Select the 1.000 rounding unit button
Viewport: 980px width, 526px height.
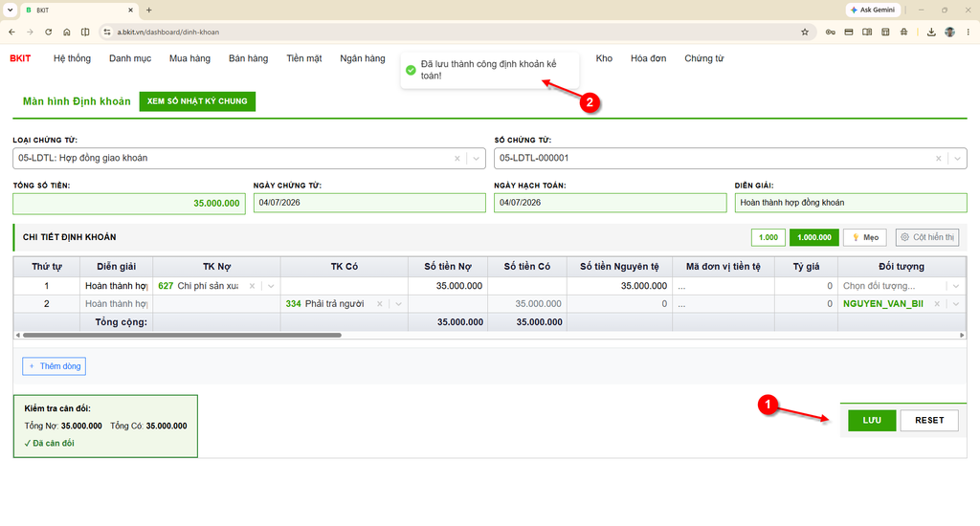click(768, 237)
